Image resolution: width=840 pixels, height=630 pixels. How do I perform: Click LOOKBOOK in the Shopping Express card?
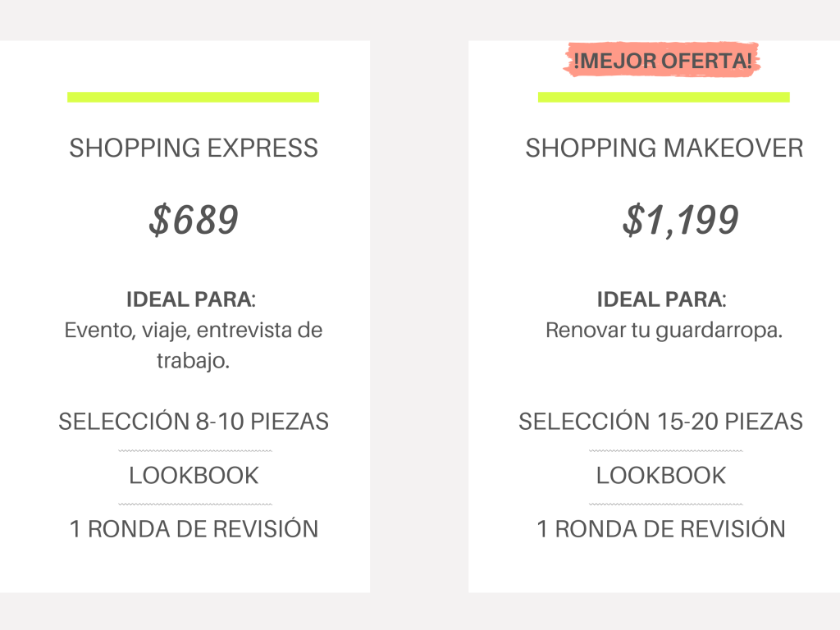point(194,476)
